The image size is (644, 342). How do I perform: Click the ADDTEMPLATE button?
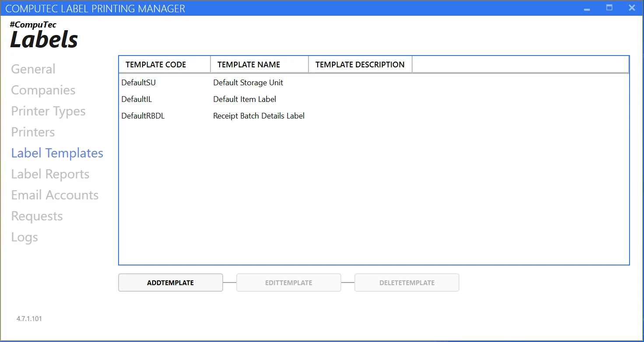tap(170, 283)
